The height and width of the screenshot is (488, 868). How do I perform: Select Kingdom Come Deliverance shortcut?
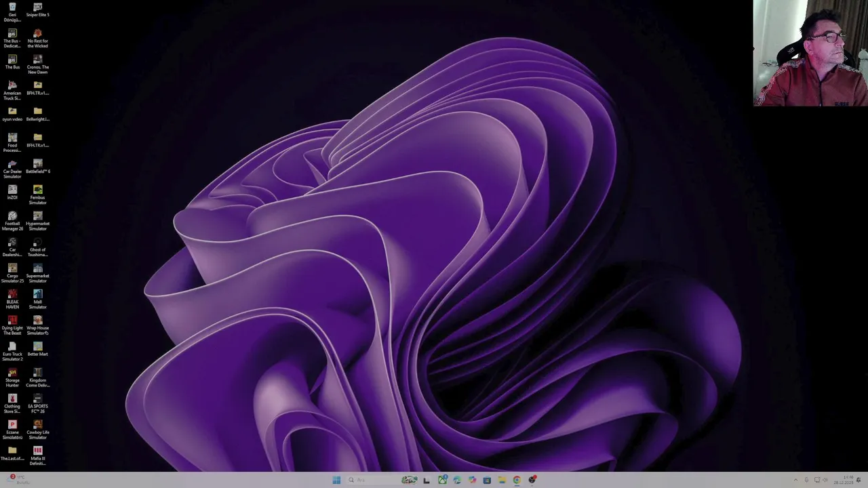(37, 378)
